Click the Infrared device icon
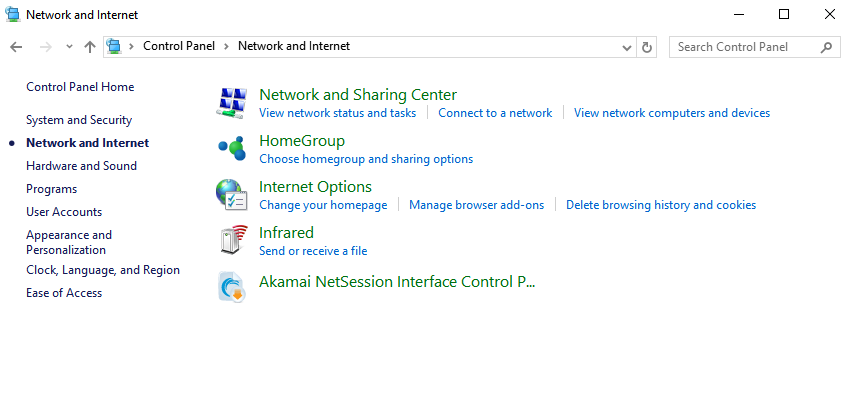The height and width of the screenshot is (411, 849). [233, 240]
